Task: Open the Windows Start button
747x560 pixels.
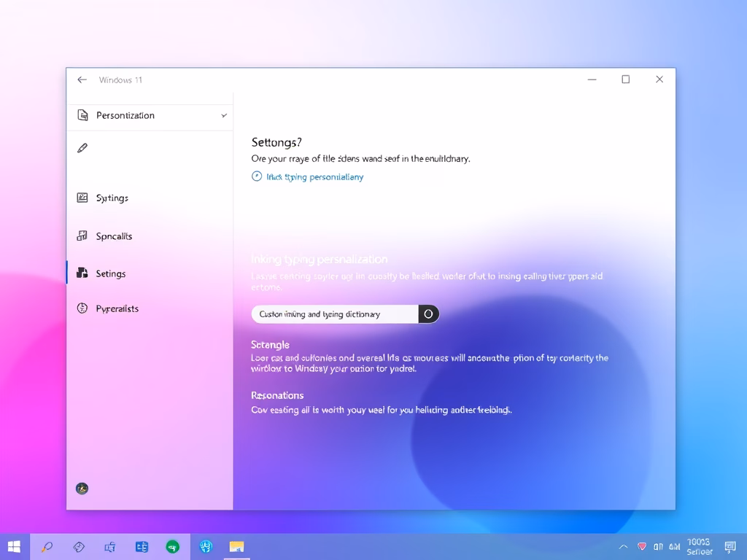Action: point(15,547)
